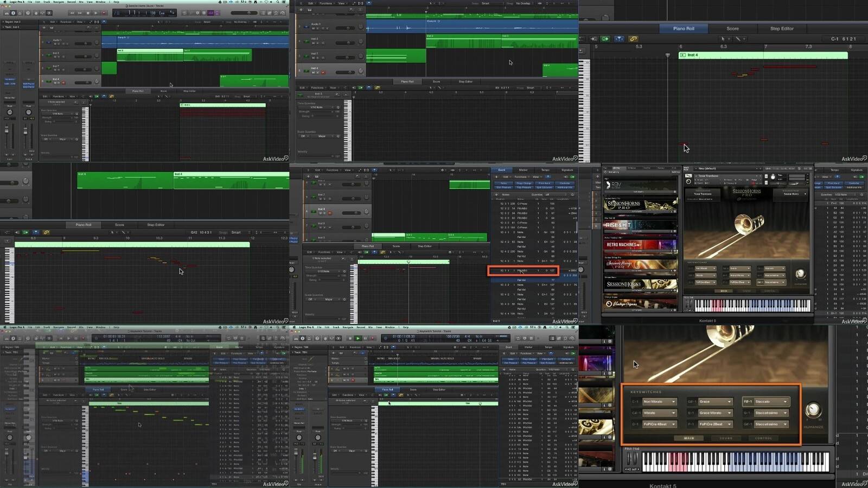Viewport: 868px width, 488px height.
Task: Open Non Vibrato keyswitch dropdown, bottom-right Kontakt
Action: tap(659, 402)
